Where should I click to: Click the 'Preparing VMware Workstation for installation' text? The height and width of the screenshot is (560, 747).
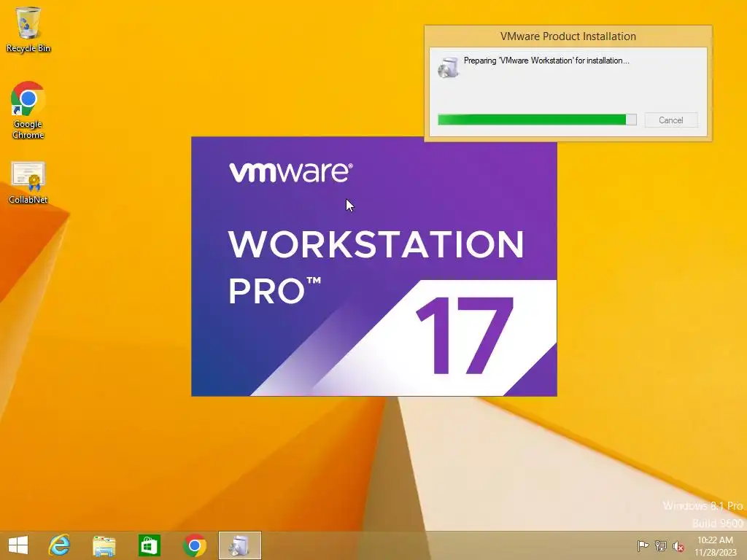pyautogui.click(x=546, y=61)
